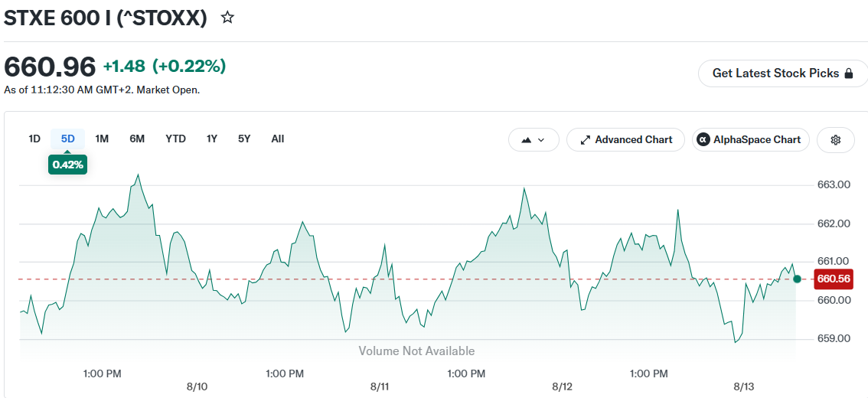The width and height of the screenshot is (868, 398).
Task: Switch chart range to 1Y
Action: pos(212,139)
